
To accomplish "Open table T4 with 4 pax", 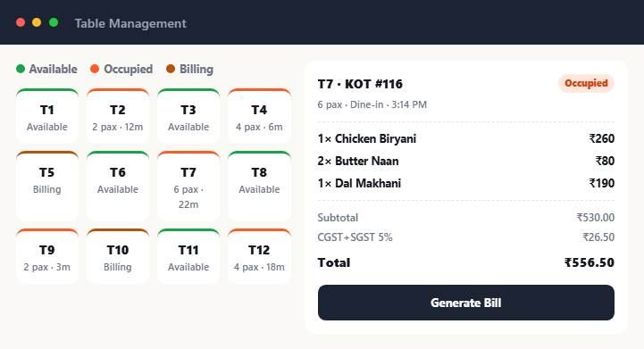I will [x=259, y=116].
